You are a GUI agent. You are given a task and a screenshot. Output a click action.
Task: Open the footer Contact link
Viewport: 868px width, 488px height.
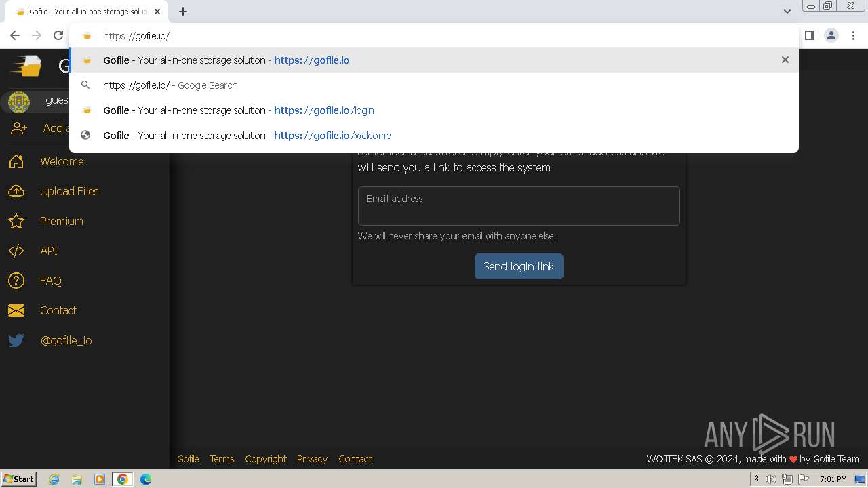tap(355, 459)
